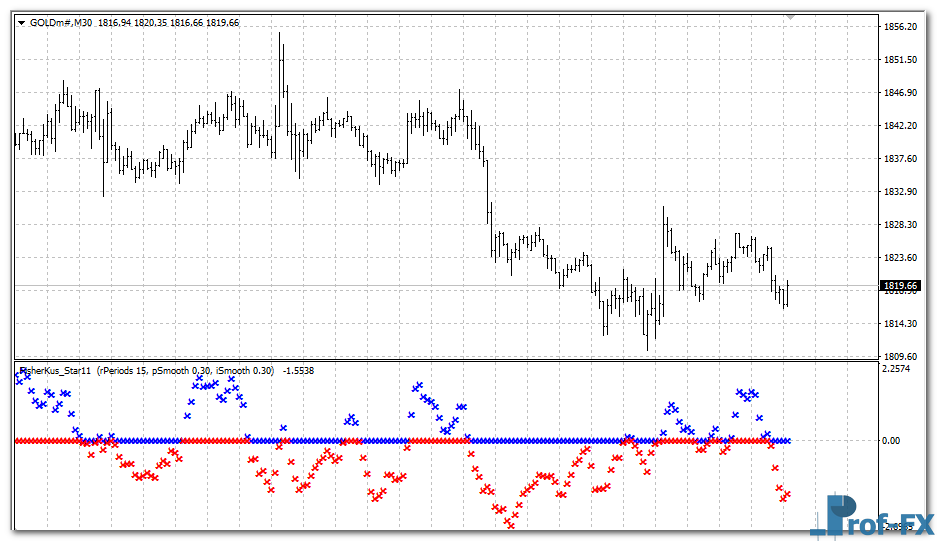This screenshot has height=541, width=937.
Task: Click the highlighted current price label 1819.66
Action: point(901,286)
